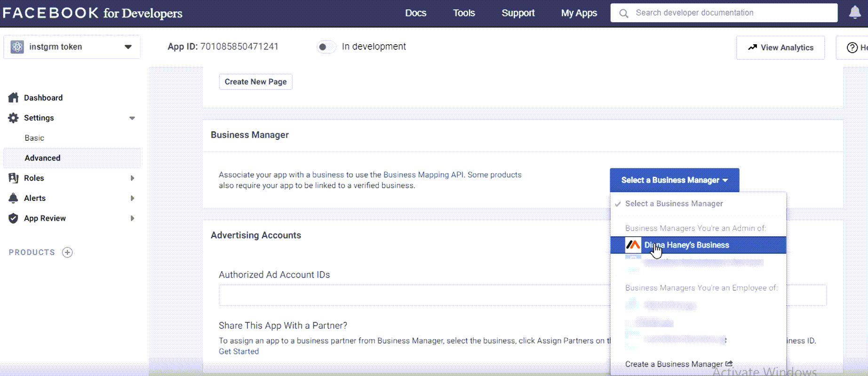Viewport: 868px width, 376px height.
Task: Open Advanced settings in sidebar
Action: [72, 158]
